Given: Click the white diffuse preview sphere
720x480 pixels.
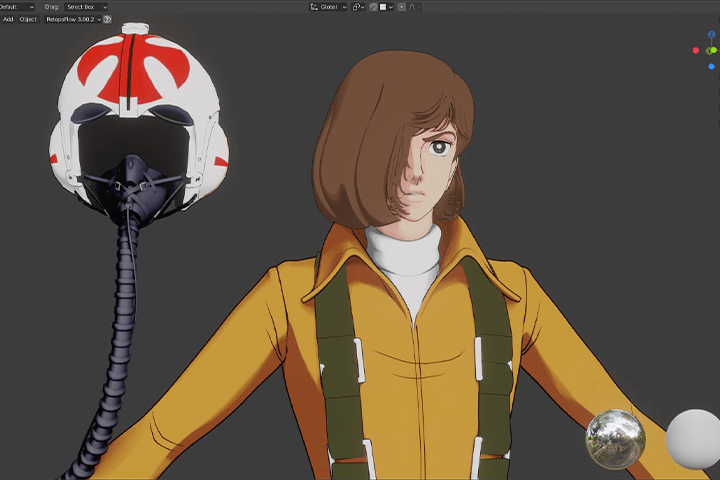Looking at the screenshot, I should click(x=694, y=439).
